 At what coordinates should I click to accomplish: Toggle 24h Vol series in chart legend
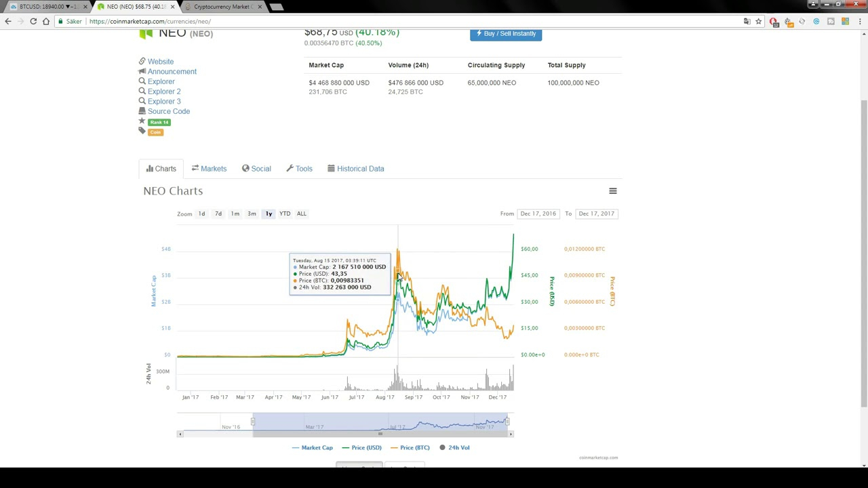(454, 448)
